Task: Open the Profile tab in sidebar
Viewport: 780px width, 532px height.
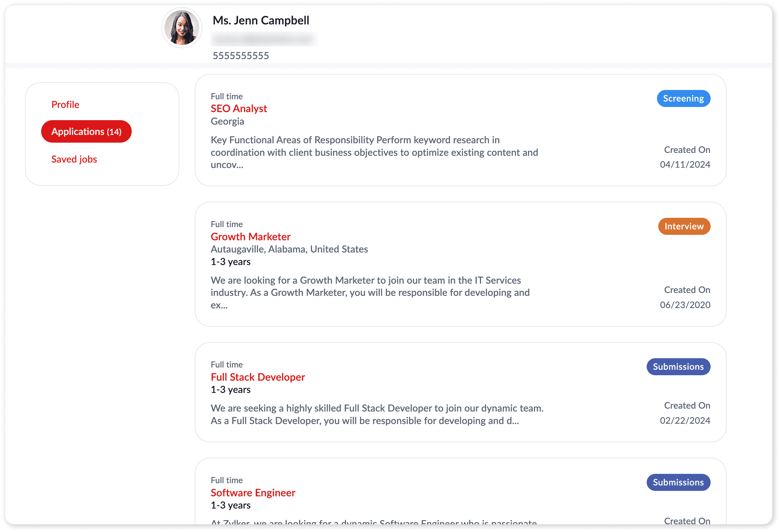Action: pos(65,104)
